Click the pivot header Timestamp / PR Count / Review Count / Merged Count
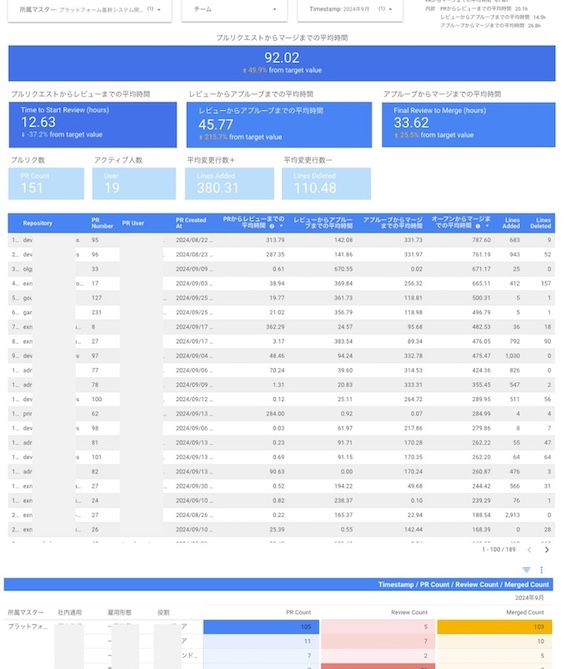This screenshot has height=669, width=567. coord(463,585)
